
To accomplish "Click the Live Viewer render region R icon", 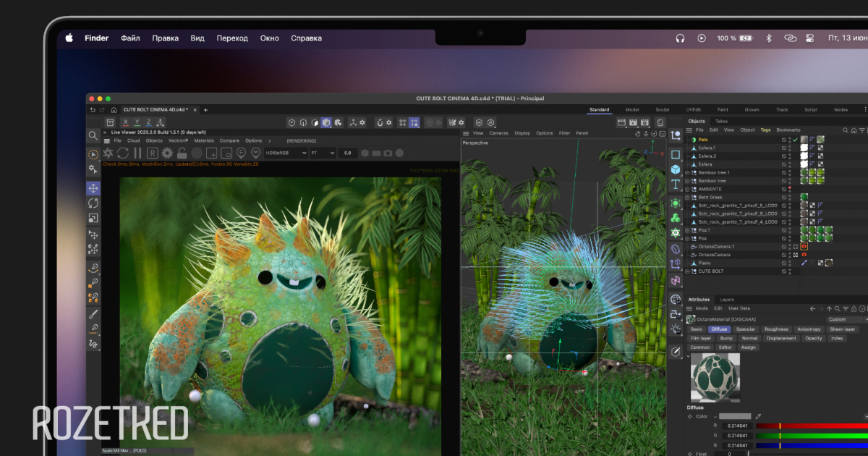I will coord(153,153).
